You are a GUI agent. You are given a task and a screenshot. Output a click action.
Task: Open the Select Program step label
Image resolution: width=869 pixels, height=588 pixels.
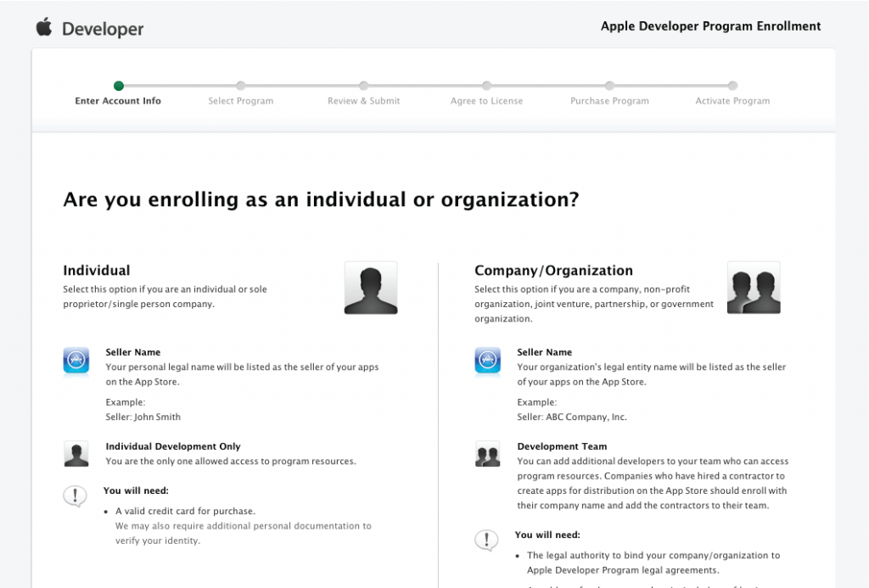click(240, 101)
